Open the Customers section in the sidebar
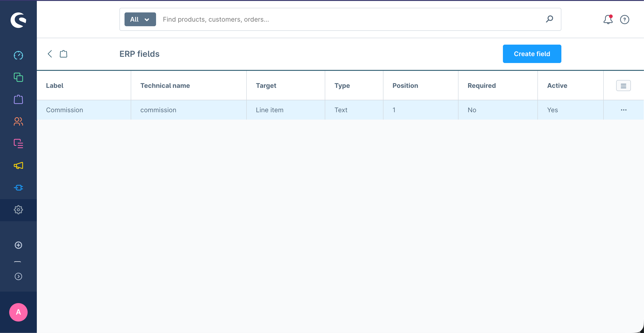This screenshot has width=644, height=333. pyautogui.click(x=18, y=121)
